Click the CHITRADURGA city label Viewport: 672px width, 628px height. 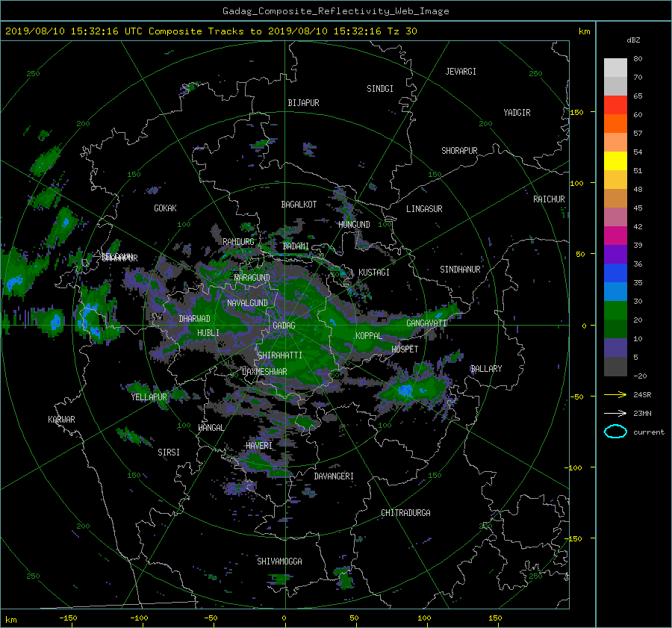click(x=405, y=513)
